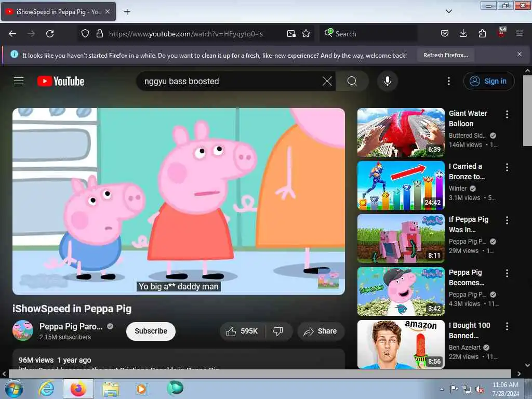Open options menu for If Peppa Pig Was In

[507, 220]
